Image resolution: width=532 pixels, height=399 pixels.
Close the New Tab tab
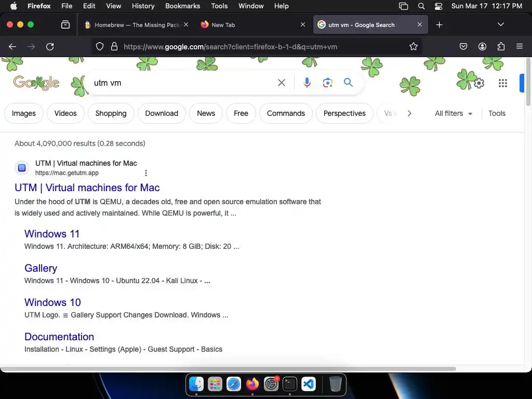tap(303, 24)
